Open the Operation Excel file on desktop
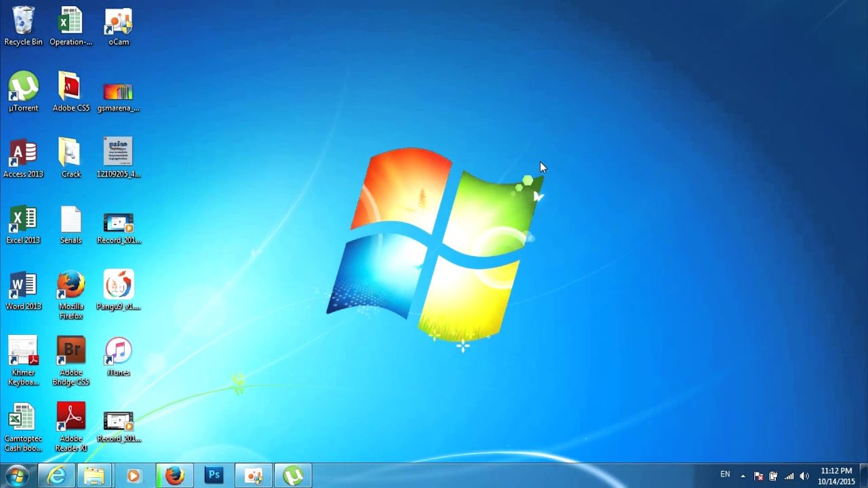Screen dimensions: 868x488 pos(71,26)
